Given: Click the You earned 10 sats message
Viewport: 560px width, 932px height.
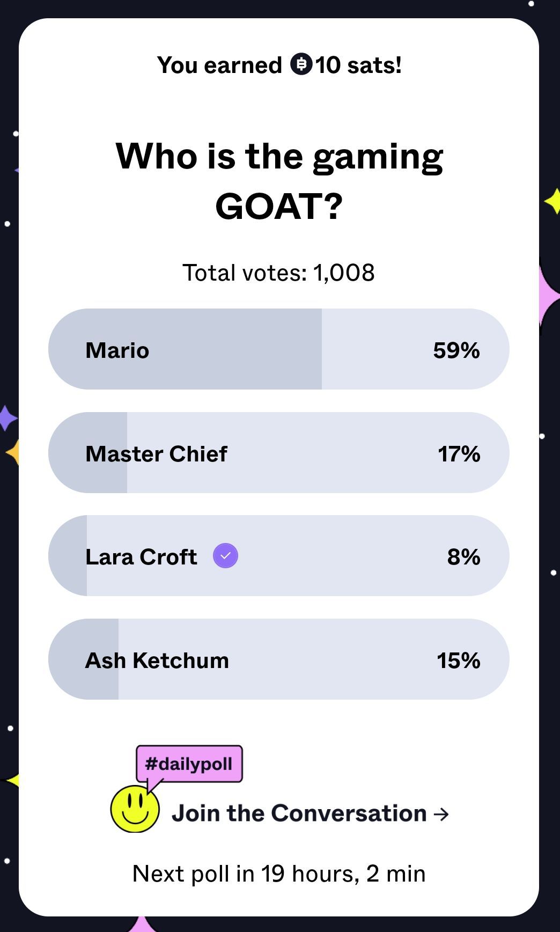Looking at the screenshot, I should pyautogui.click(x=279, y=65).
